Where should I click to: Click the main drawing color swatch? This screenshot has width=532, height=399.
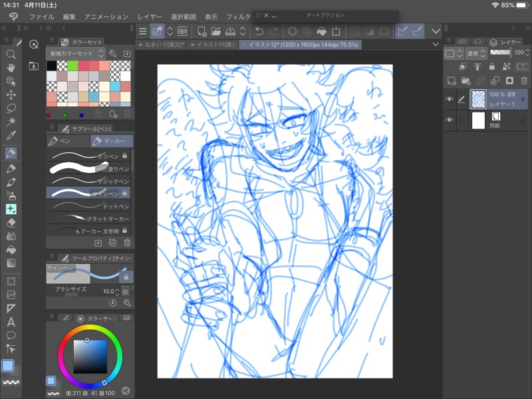8,366
